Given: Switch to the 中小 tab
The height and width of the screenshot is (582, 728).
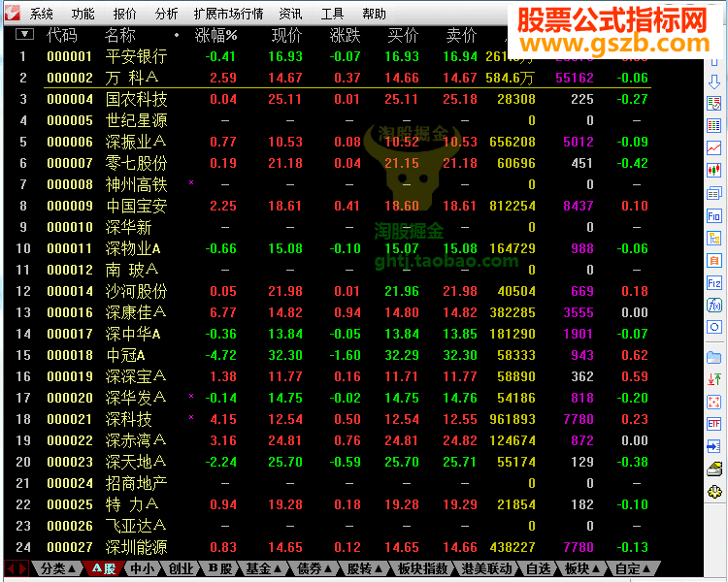Looking at the screenshot, I should click(142, 568).
